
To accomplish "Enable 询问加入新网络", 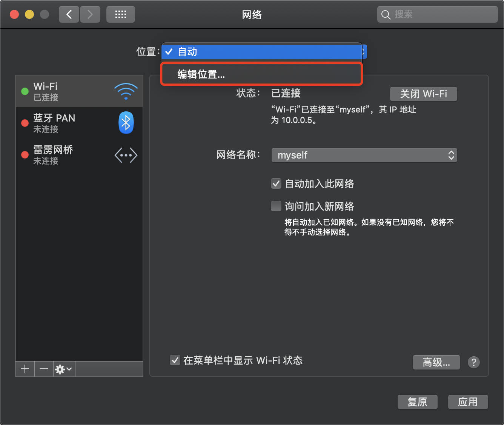I will click(x=276, y=206).
